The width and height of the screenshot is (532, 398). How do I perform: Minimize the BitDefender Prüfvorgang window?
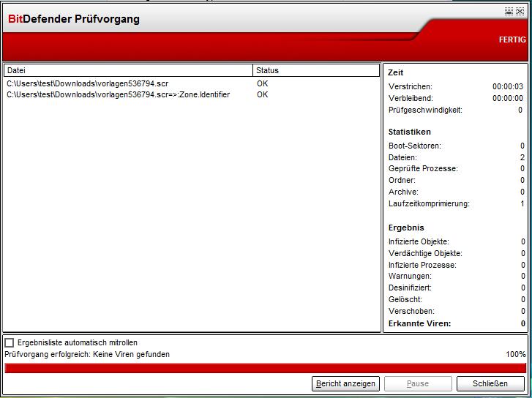click(509, 12)
